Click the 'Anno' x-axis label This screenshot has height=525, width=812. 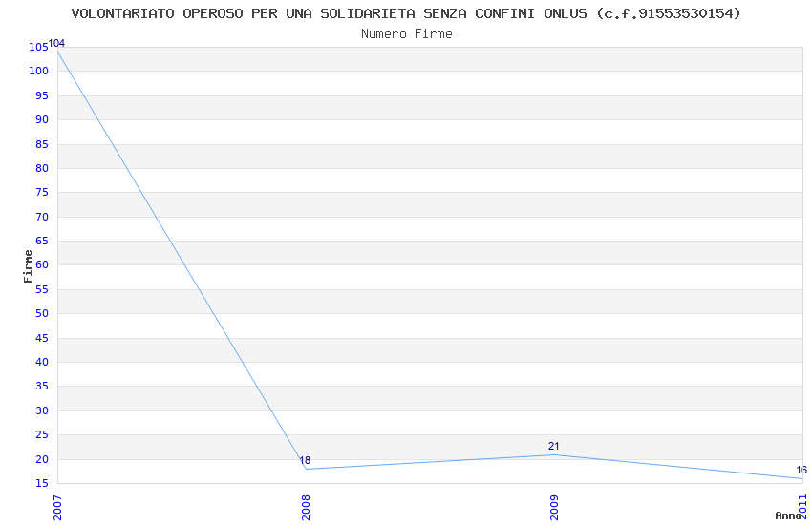(787, 515)
